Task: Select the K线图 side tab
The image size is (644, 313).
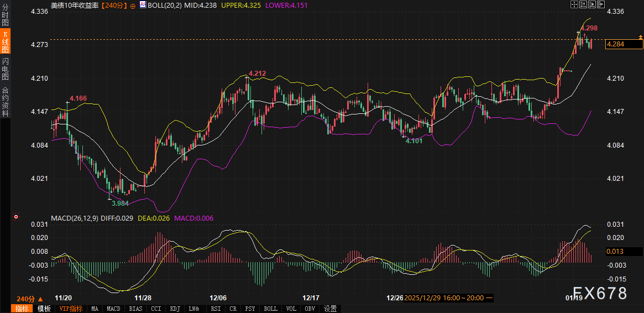Action: pos(5,42)
